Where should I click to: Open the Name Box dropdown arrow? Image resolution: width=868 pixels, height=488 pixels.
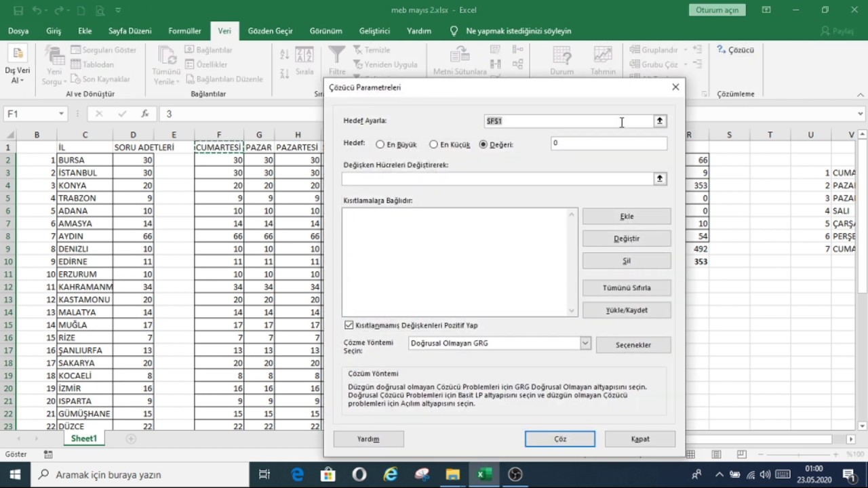[x=61, y=114]
